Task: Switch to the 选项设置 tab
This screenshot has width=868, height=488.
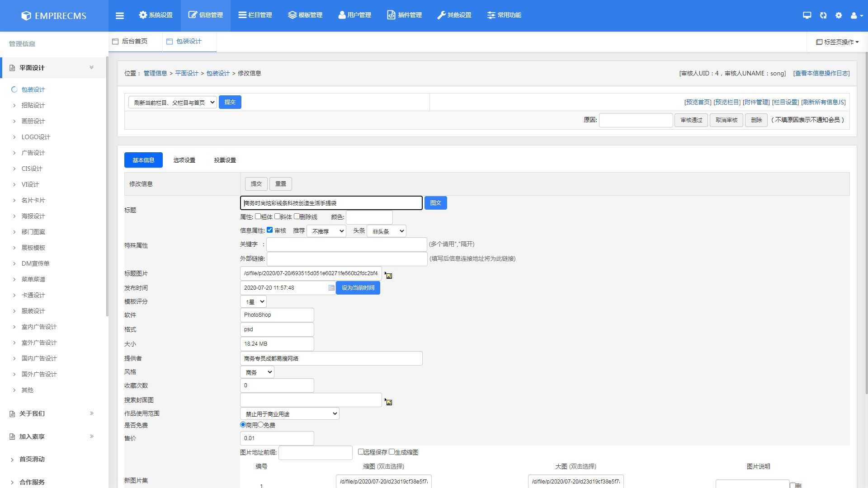Action: click(x=184, y=160)
